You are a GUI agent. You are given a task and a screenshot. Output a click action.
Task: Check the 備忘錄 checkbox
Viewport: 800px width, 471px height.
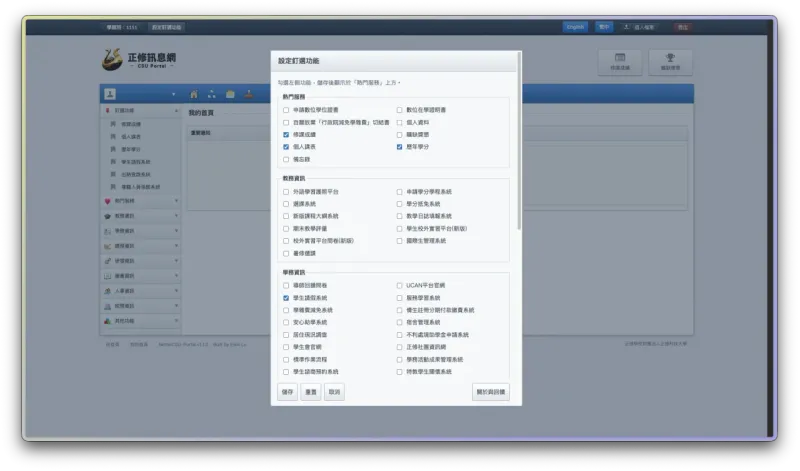pyautogui.click(x=286, y=159)
